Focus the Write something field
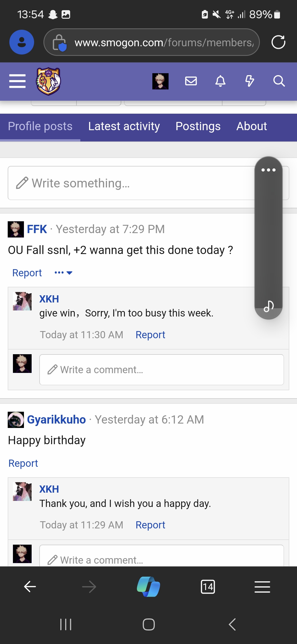 pos(131,183)
